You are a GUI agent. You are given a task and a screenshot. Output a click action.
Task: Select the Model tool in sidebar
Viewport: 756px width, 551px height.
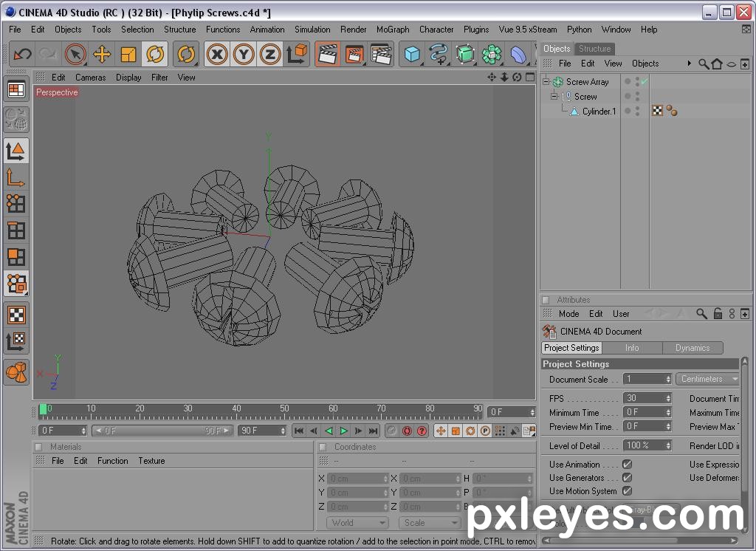[16, 151]
